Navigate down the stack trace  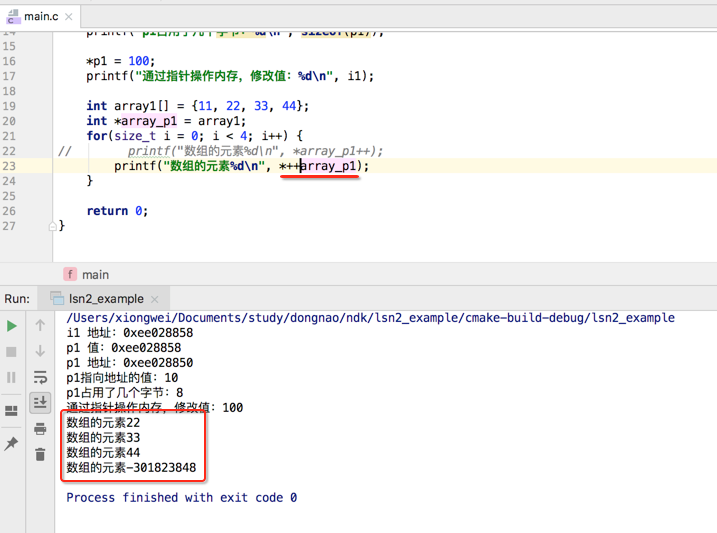(x=40, y=351)
